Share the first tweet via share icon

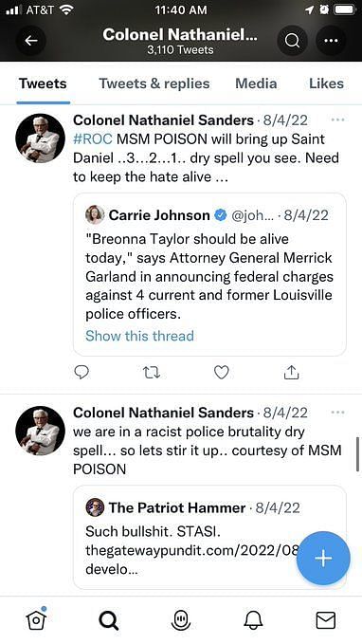click(292, 372)
